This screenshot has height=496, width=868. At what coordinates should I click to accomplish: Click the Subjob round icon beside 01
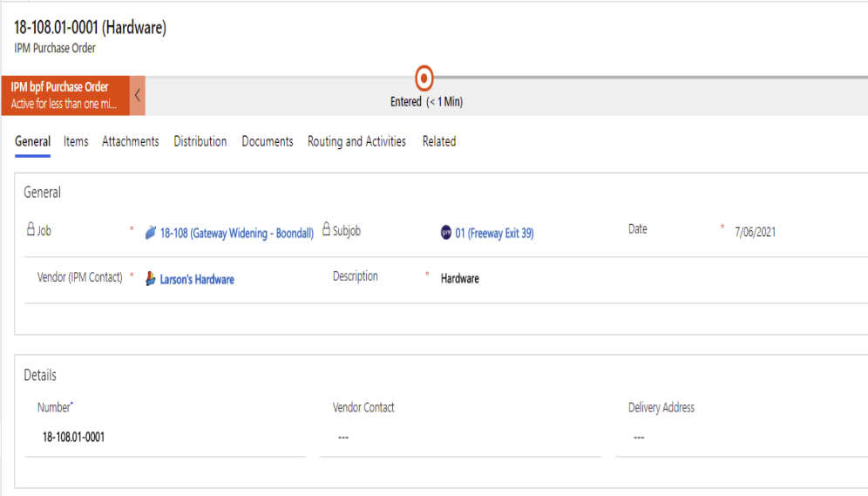(x=446, y=234)
